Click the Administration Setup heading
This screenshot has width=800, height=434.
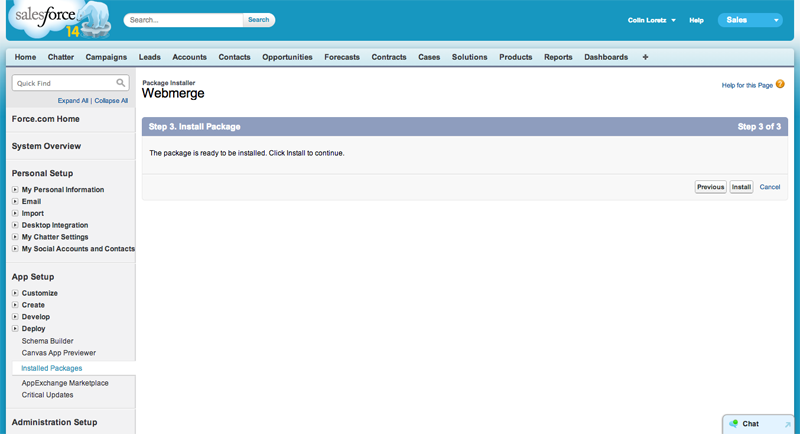(54, 422)
